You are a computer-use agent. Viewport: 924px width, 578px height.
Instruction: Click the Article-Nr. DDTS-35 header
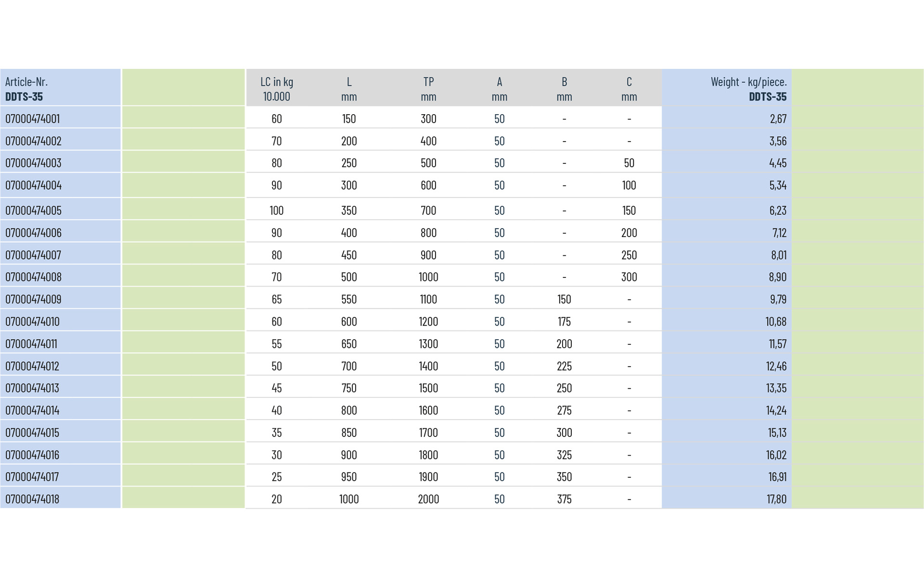click(26, 89)
